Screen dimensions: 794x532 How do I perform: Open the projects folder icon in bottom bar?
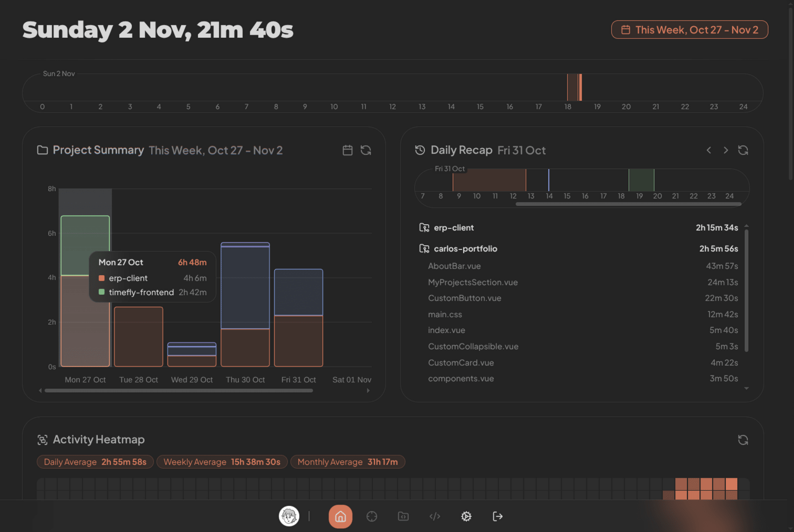[403, 516]
